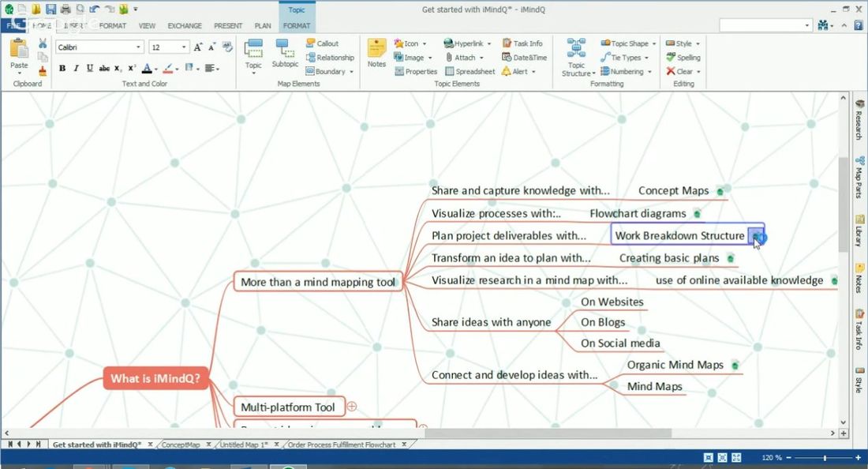Switch to the VIEW ribbon tab
The height and width of the screenshot is (469, 868).
click(147, 25)
